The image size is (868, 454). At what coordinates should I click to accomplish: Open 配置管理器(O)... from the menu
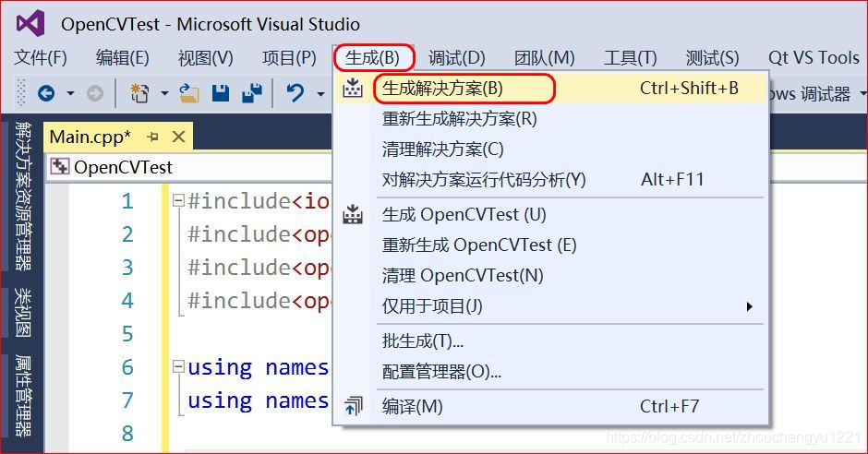(x=550, y=372)
